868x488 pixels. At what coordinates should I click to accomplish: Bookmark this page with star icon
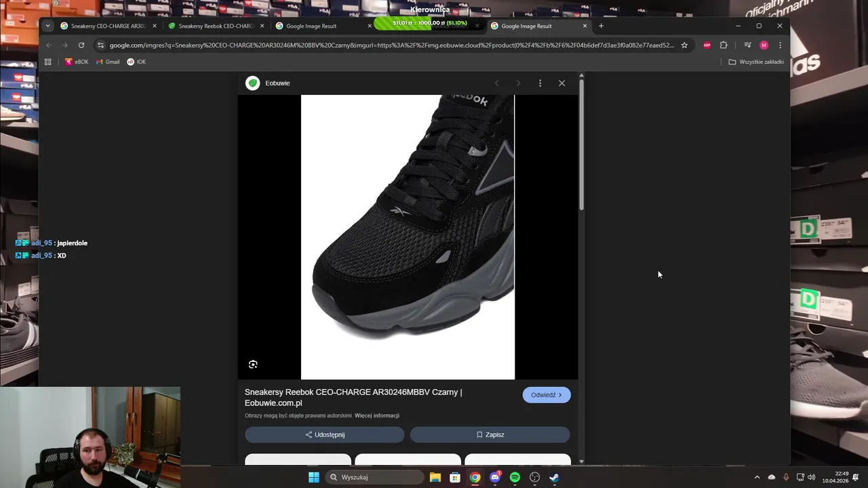(x=684, y=45)
